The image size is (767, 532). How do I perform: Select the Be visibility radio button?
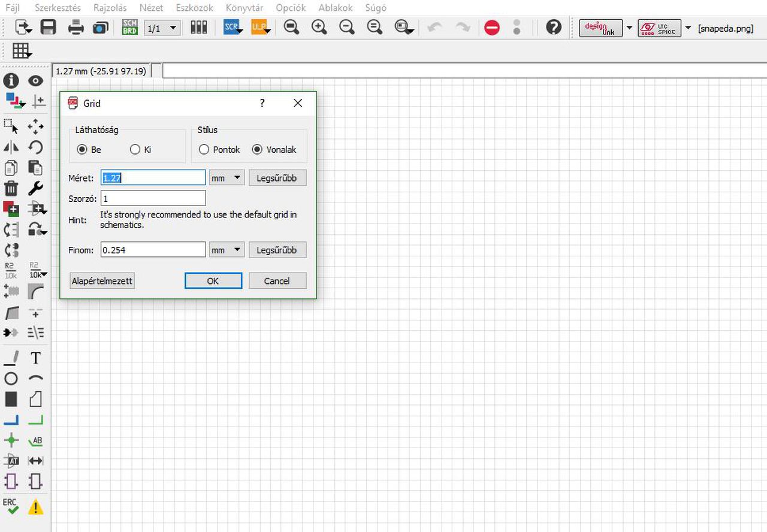click(x=82, y=150)
